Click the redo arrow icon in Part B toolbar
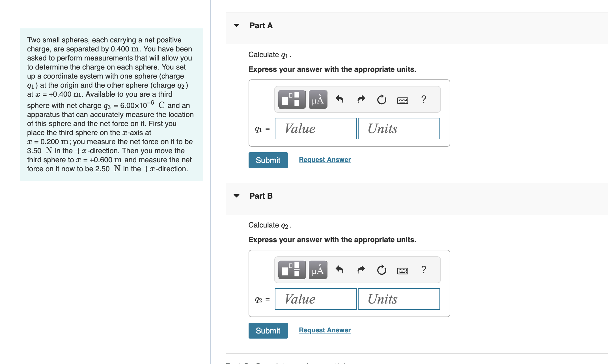Viewport: 608px width, 364px height. click(x=361, y=269)
